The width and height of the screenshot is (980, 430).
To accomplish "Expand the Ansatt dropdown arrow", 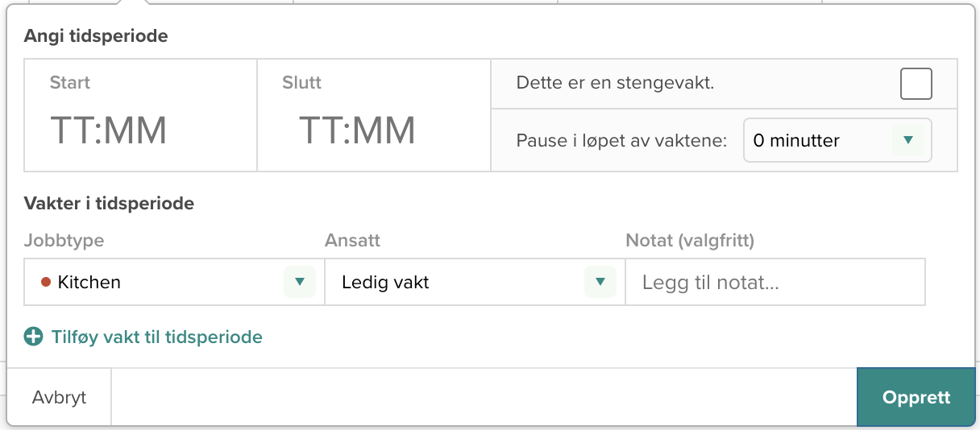I will pyautogui.click(x=600, y=282).
